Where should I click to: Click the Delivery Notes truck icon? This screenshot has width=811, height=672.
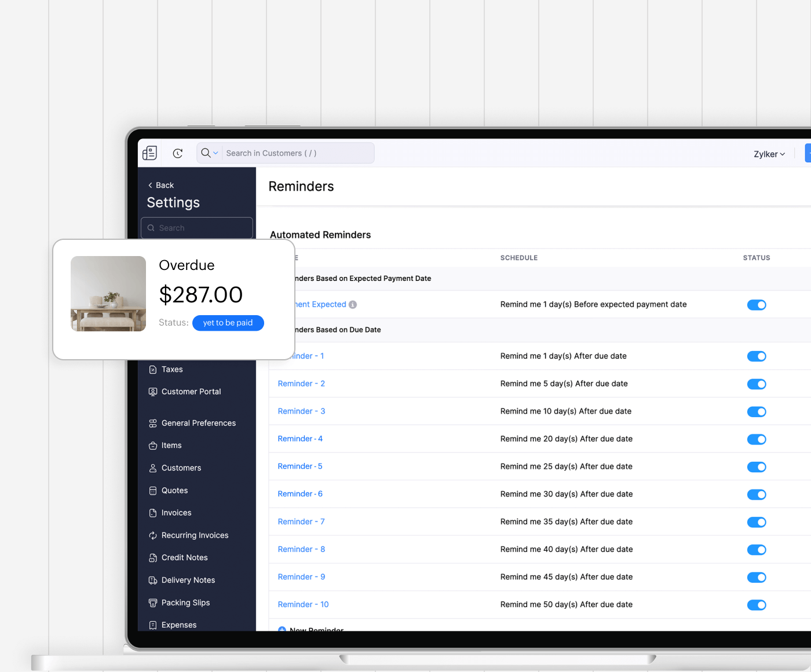click(153, 580)
